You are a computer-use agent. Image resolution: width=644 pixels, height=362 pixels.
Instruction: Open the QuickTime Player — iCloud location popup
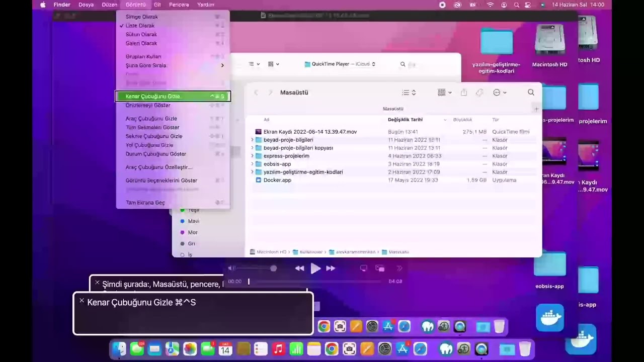tap(340, 64)
